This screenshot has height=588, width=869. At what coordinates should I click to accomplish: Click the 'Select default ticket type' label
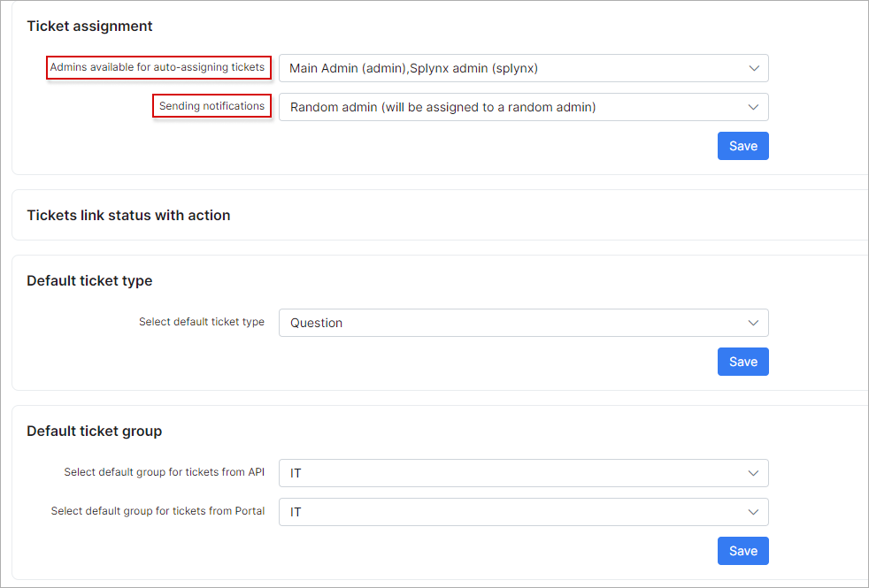point(201,322)
